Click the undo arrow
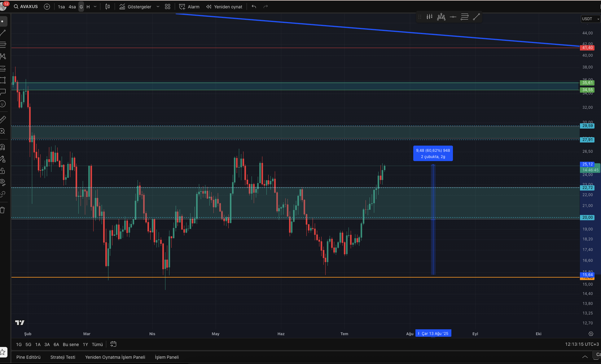 click(x=254, y=7)
